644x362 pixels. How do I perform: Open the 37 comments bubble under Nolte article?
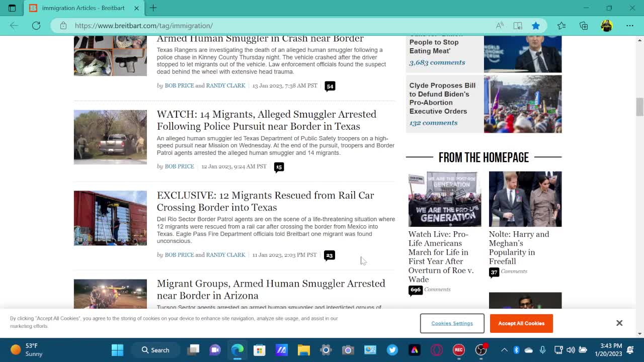click(x=494, y=272)
